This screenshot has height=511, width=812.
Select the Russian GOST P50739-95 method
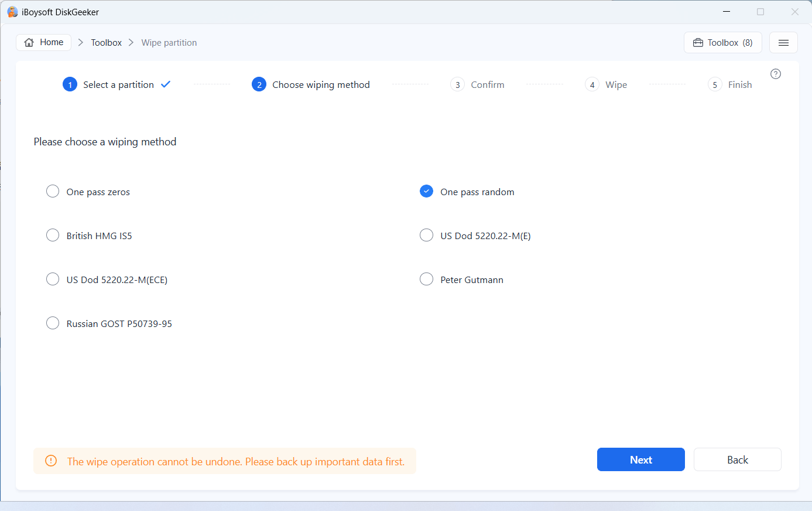109,323
